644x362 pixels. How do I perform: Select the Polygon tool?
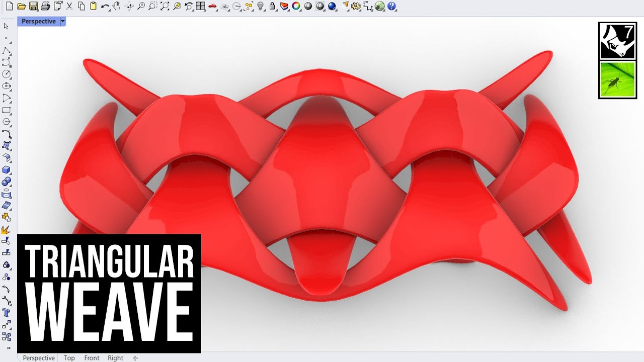(x=7, y=122)
